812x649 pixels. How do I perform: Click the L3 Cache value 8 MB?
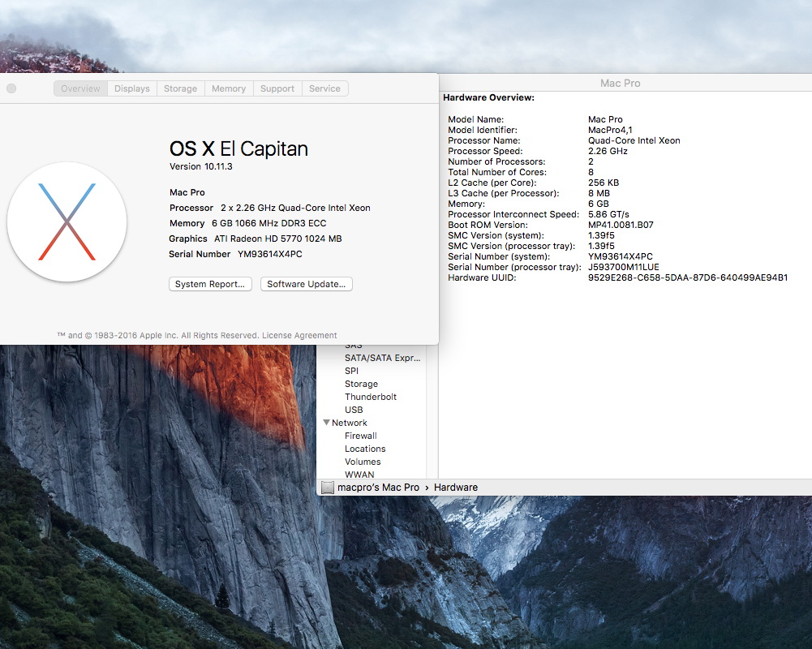[599, 193]
